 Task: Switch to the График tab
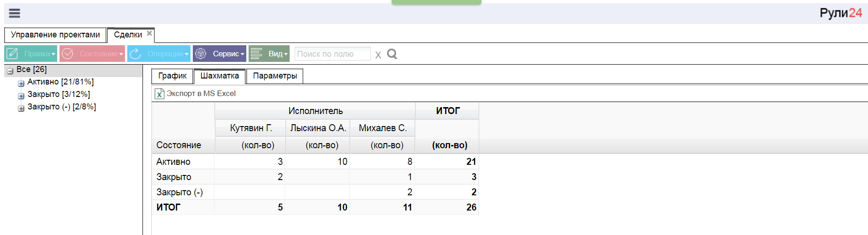tap(172, 76)
